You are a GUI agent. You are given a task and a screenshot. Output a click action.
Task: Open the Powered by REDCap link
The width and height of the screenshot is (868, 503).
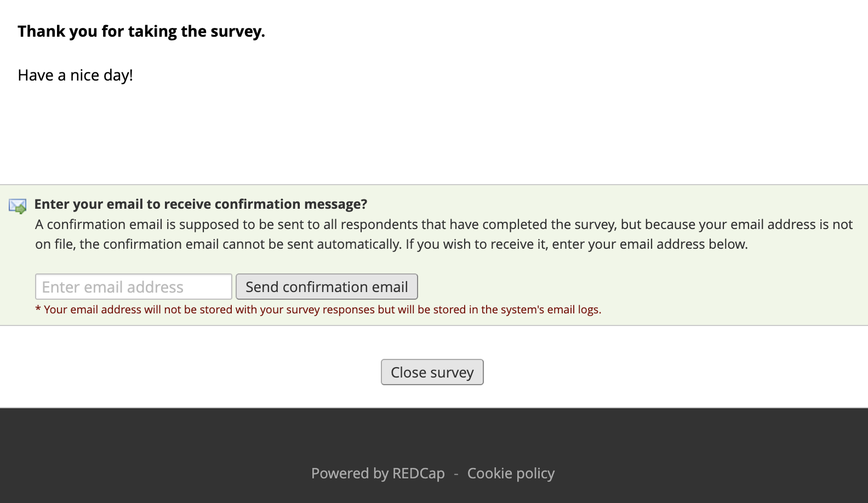[378, 473]
